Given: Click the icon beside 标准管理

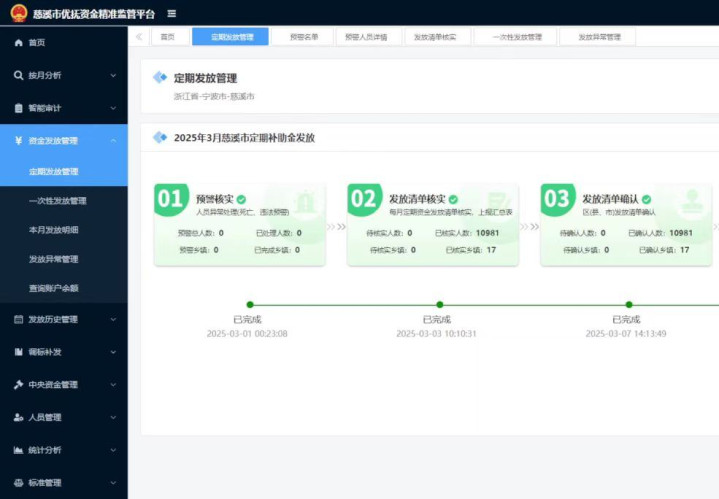Looking at the screenshot, I should 18,482.
